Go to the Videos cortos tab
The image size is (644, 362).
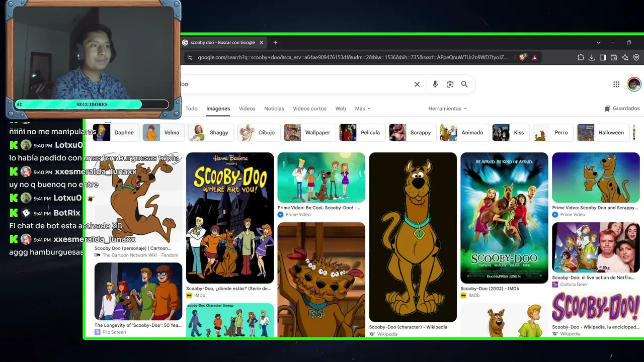point(310,109)
